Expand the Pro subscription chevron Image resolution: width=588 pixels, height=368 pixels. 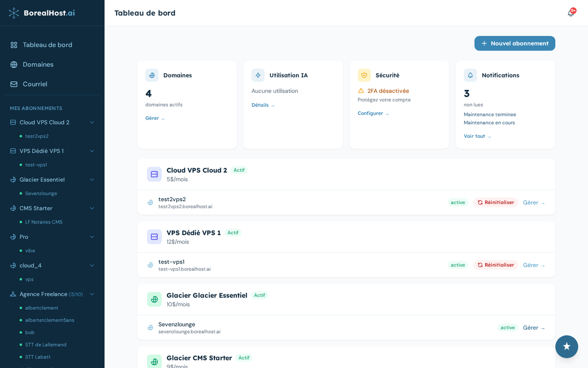(92, 237)
